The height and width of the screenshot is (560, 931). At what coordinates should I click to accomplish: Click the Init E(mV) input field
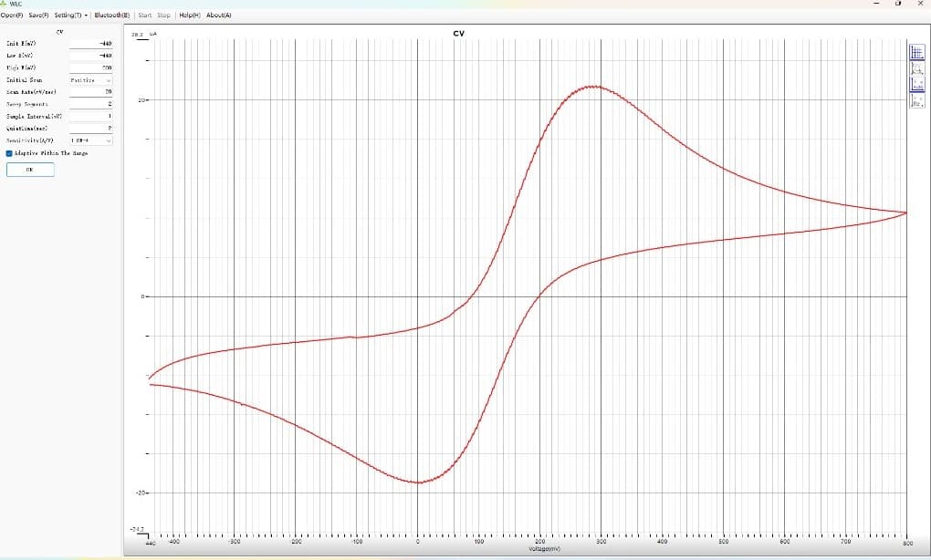(x=90, y=43)
